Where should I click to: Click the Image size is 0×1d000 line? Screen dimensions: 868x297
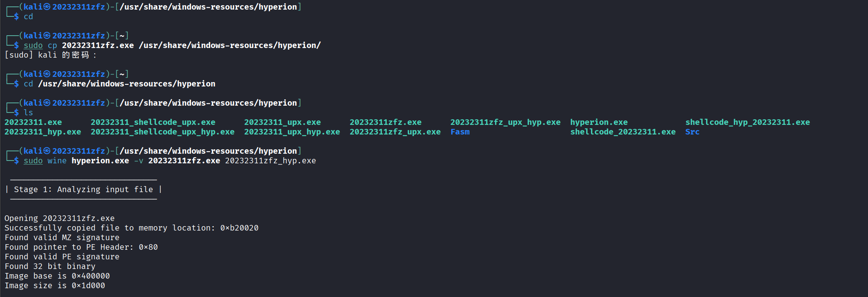pyautogui.click(x=55, y=285)
